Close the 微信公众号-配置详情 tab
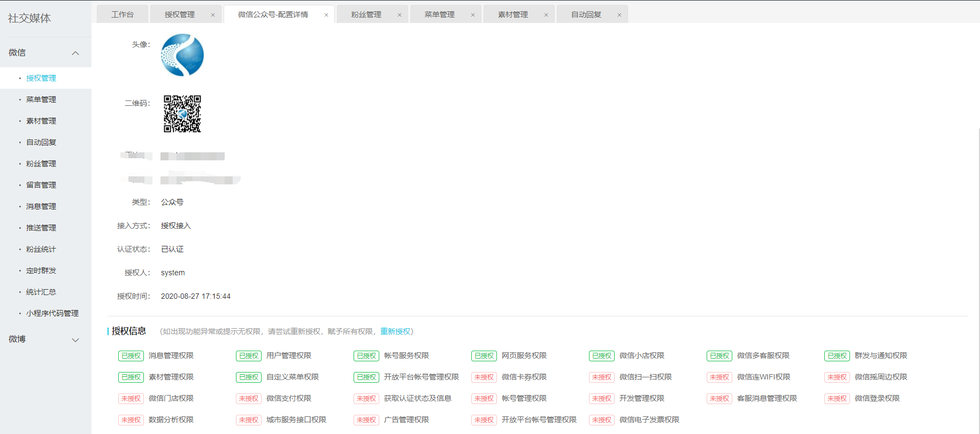Image resolution: width=980 pixels, height=434 pixels. (326, 15)
